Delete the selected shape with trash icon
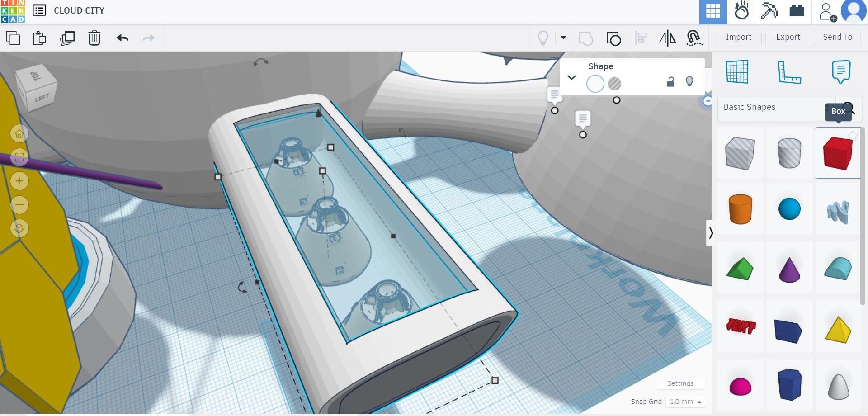 coord(94,38)
